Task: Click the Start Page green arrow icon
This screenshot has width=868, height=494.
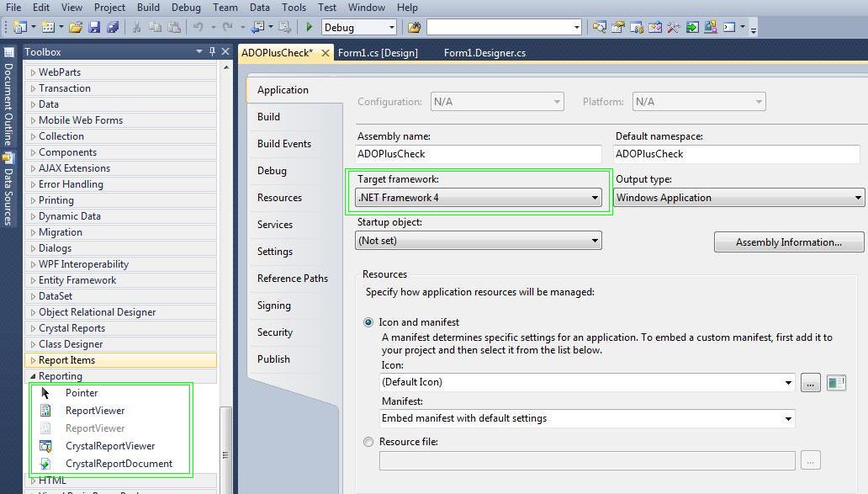Action: pyautogui.click(x=692, y=27)
